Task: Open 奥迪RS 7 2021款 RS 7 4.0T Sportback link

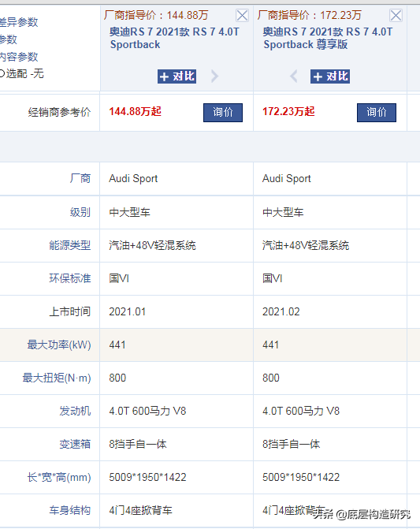Action: [x=174, y=38]
